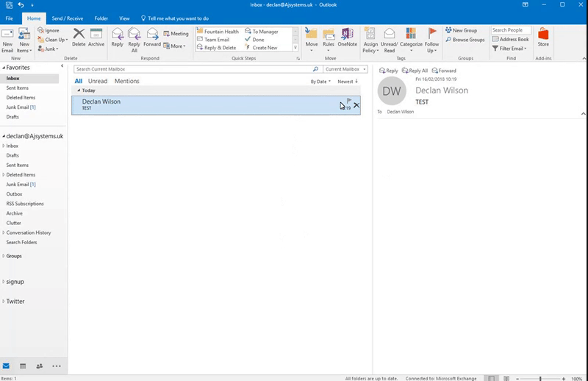Viewport: 588px width, 381px height.
Task: Switch to the View tab
Action: 124,18
